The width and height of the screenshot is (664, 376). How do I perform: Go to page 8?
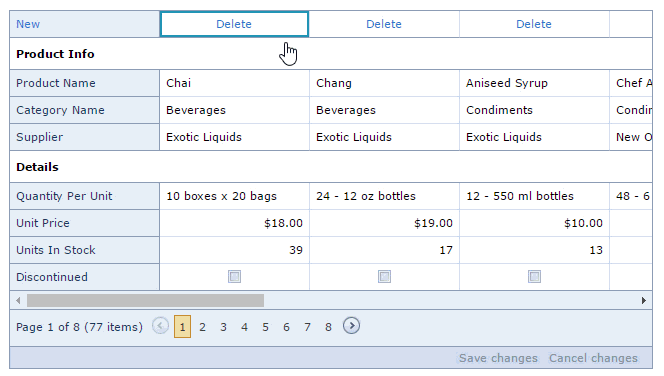pyautogui.click(x=328, y=327)
